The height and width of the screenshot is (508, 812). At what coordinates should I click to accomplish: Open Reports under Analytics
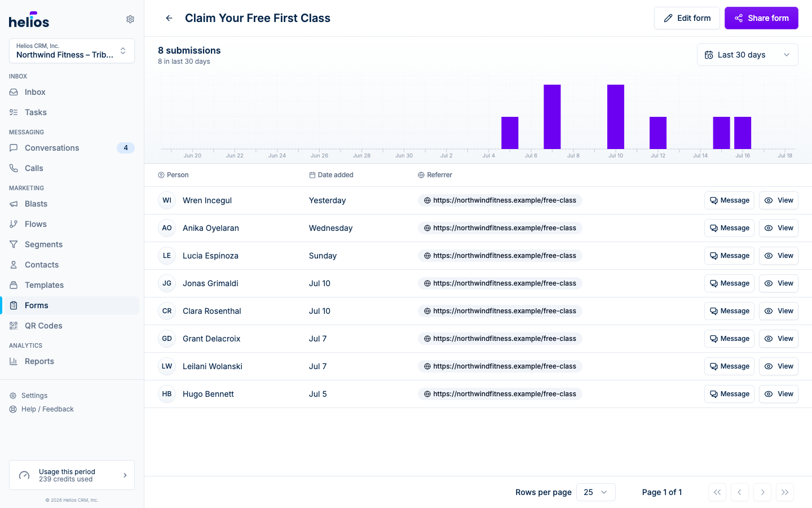[72, 361]
